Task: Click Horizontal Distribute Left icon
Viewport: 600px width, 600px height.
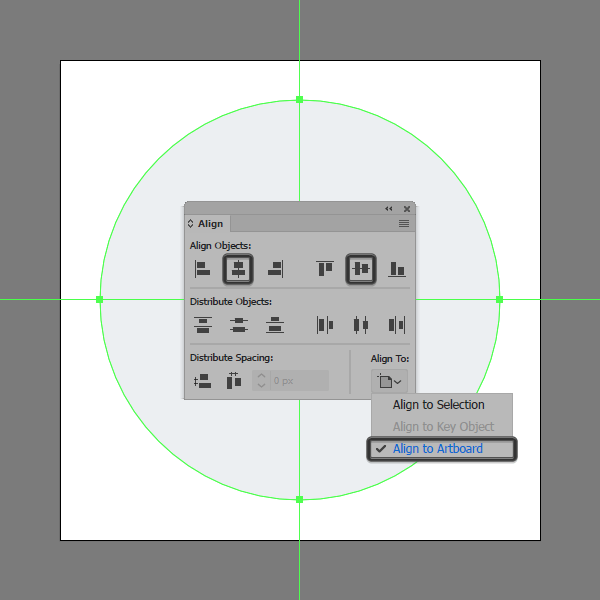Action: [x=325, y=325]
